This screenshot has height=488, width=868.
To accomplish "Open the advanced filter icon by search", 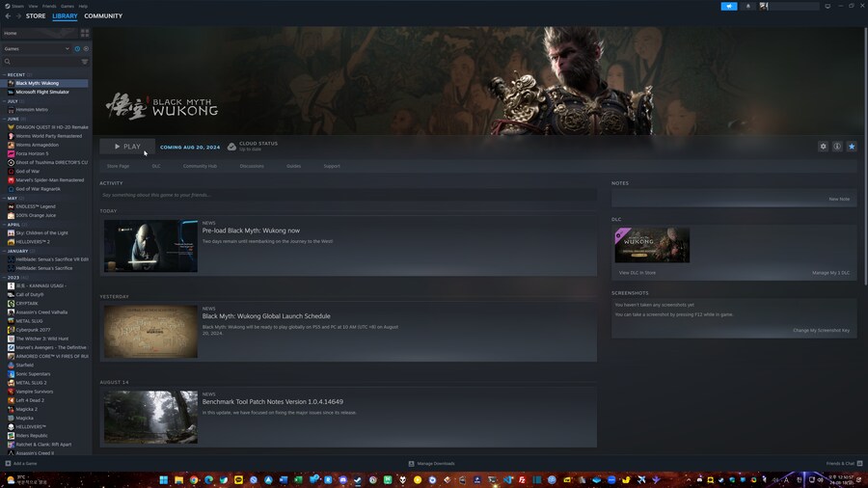I will (x=85, y=62).
